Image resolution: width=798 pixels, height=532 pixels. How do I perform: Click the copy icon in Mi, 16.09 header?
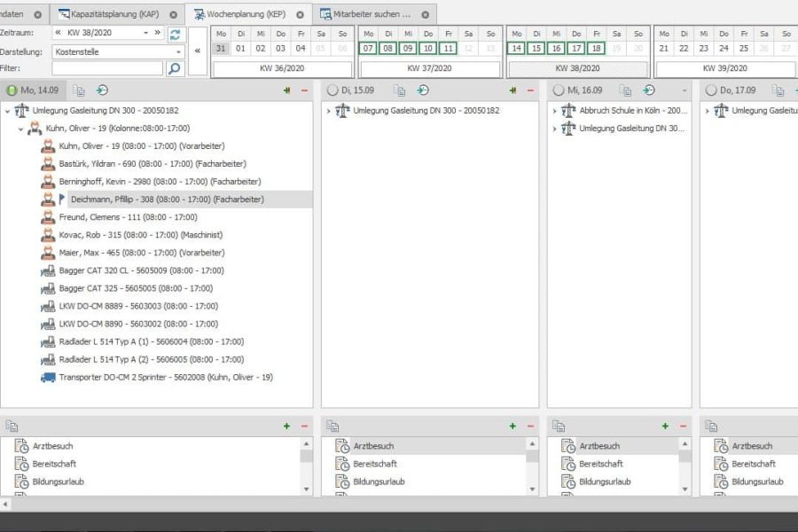click(626, 90)
